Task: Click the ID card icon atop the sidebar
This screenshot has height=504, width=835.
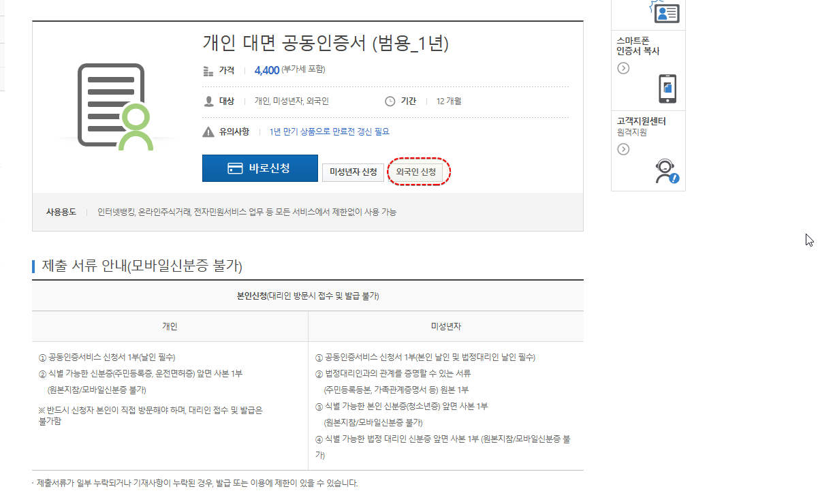Action: coord(665,12)
